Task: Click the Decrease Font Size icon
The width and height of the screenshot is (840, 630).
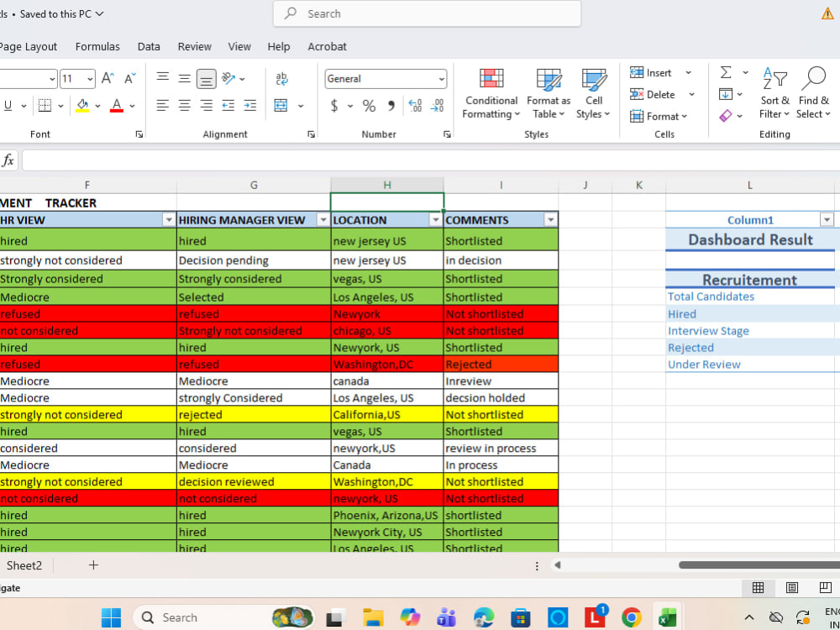Action: point(130,79)
